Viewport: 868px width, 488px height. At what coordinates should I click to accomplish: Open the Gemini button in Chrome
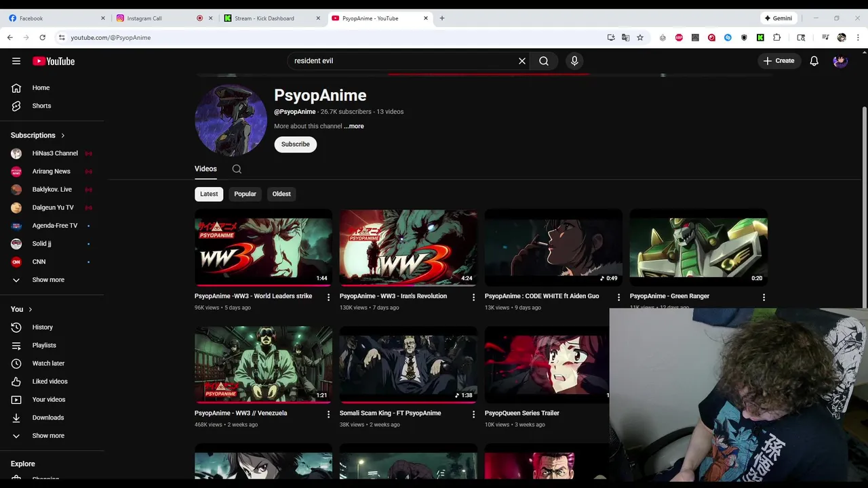[778, 18]
